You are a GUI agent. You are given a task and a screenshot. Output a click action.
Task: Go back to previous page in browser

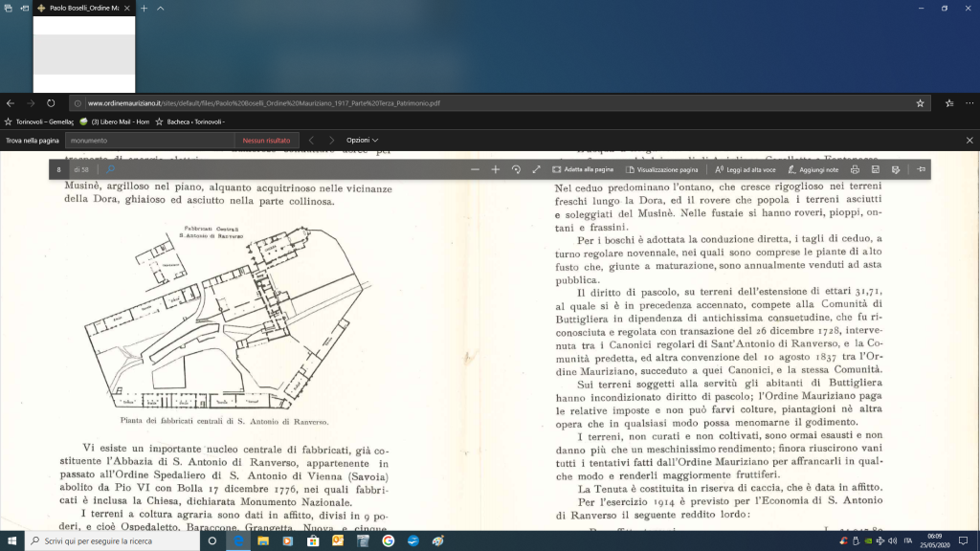pyautogui.click(x=11, y=103)
